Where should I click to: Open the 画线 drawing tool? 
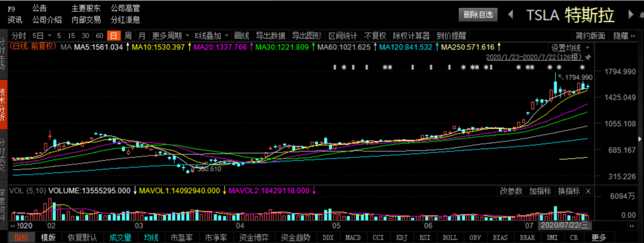click(x=241, y=36)
